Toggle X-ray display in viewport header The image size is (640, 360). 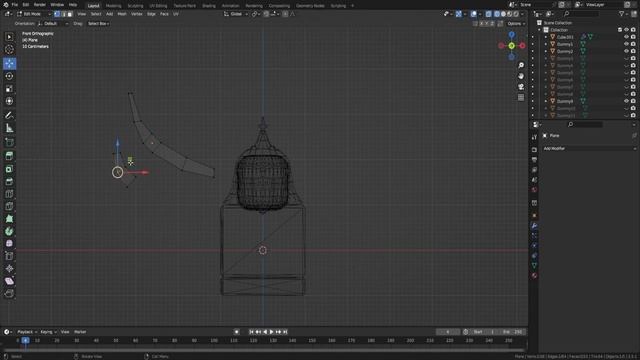[488, 14]
